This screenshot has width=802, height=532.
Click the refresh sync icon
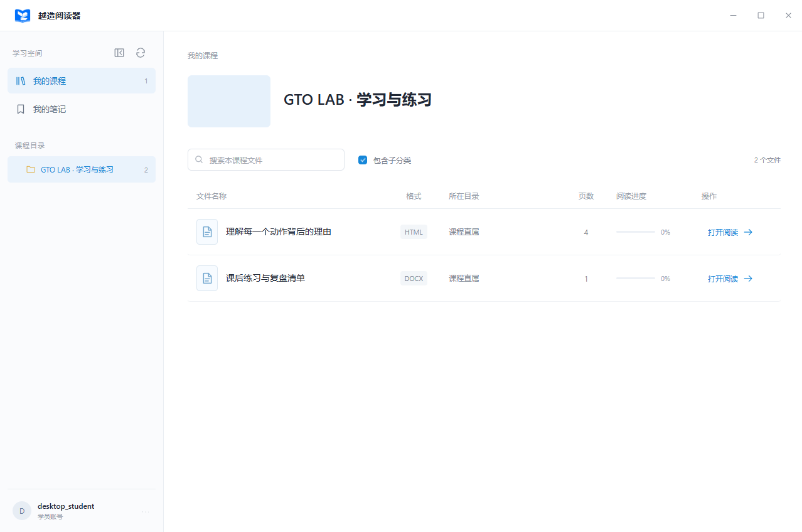[x=141, y=53]
